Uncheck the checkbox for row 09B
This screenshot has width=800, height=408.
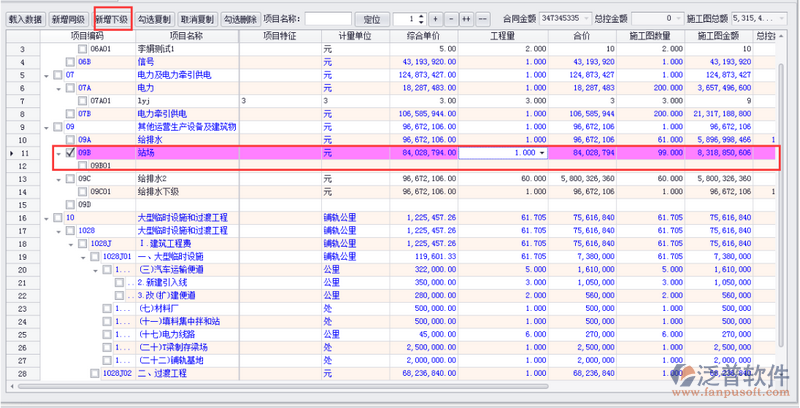(x=70, y=153)
